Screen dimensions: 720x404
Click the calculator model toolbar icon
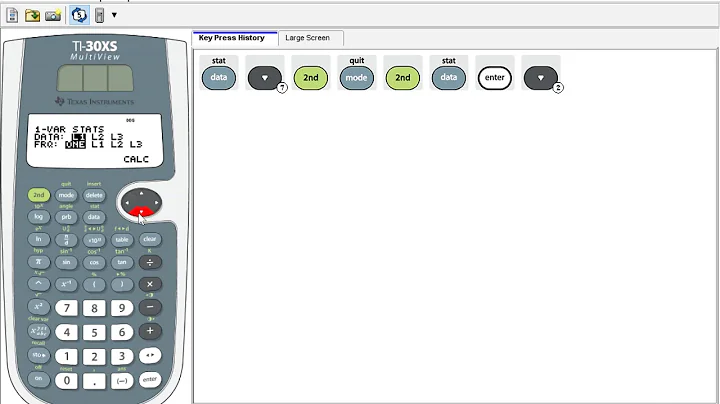pyautogui.click(x=99, y=16)
